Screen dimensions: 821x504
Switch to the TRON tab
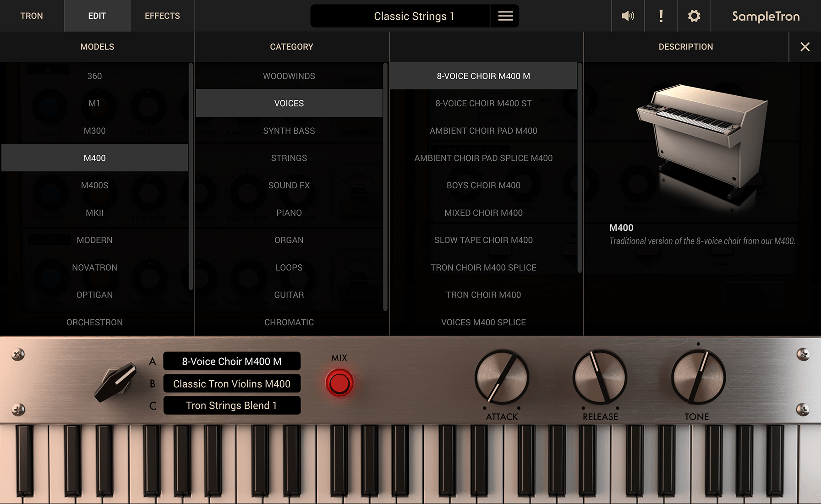pyautogui.click(x=32, y=16)
